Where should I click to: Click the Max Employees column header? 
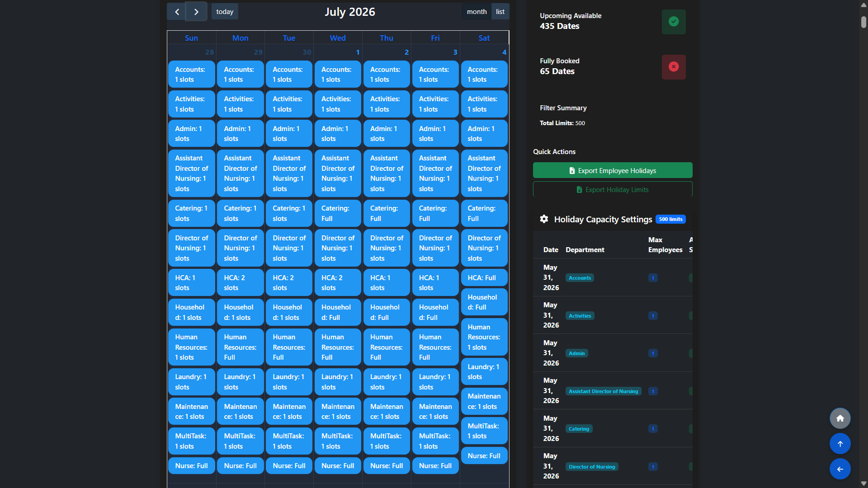pyautogui.click(x=665, y=245)
